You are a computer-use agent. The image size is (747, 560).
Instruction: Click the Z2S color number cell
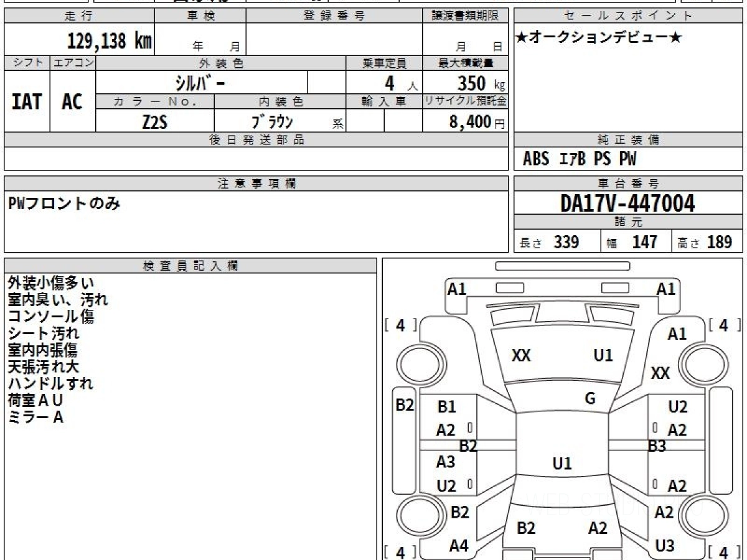155,121
